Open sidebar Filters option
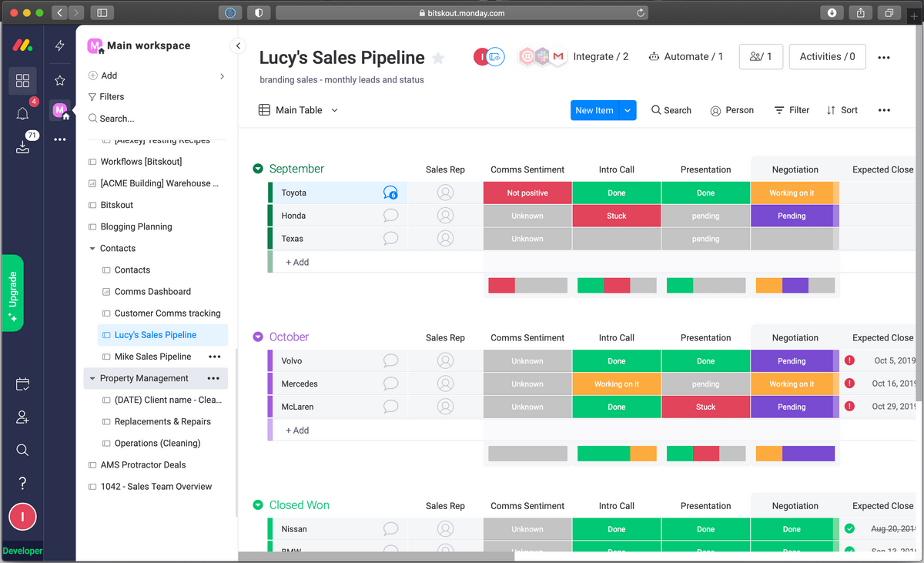 pos(106,97)
